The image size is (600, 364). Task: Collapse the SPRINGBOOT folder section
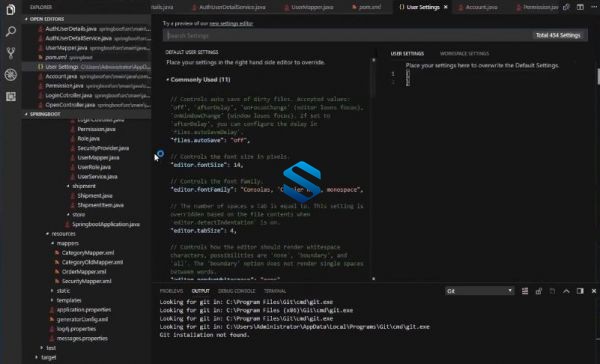[x=44, y=114]
